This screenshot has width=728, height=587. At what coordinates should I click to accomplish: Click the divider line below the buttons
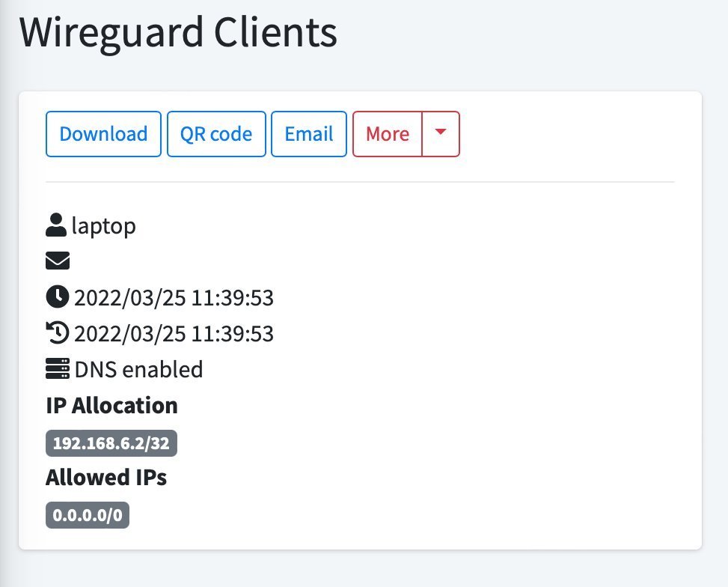tap(360, 182)
